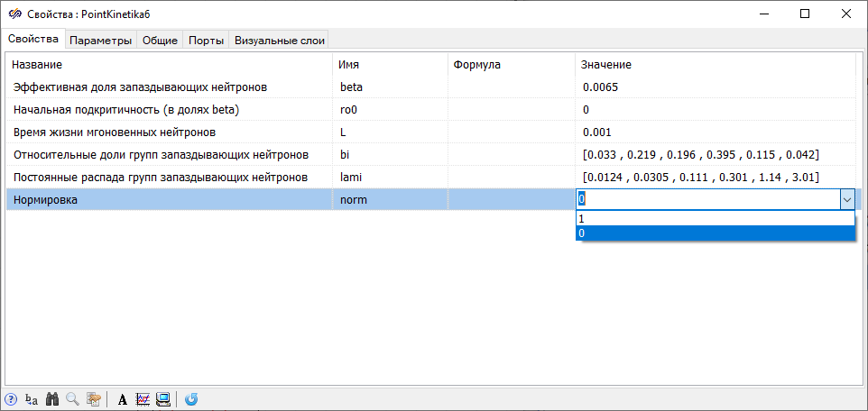The width and height of the screenshot is (868, 411).
Task: Go to the Порты tab
Action: (206, 40)
